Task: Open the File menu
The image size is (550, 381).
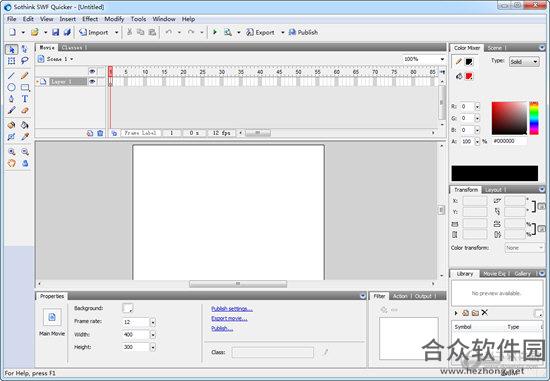Action: point(12,19)
